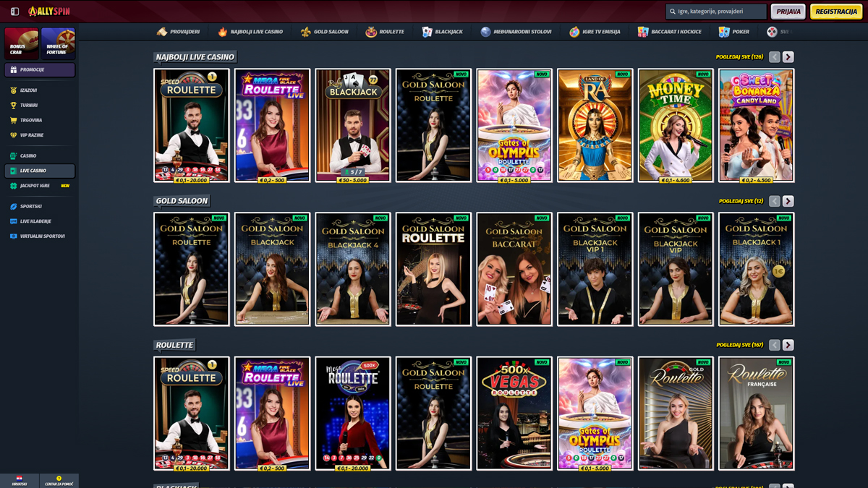The width and height of the screenshot is (868, 488).
Task: Open Gold Saloon Blackjack 1 card
Action: 757,269
